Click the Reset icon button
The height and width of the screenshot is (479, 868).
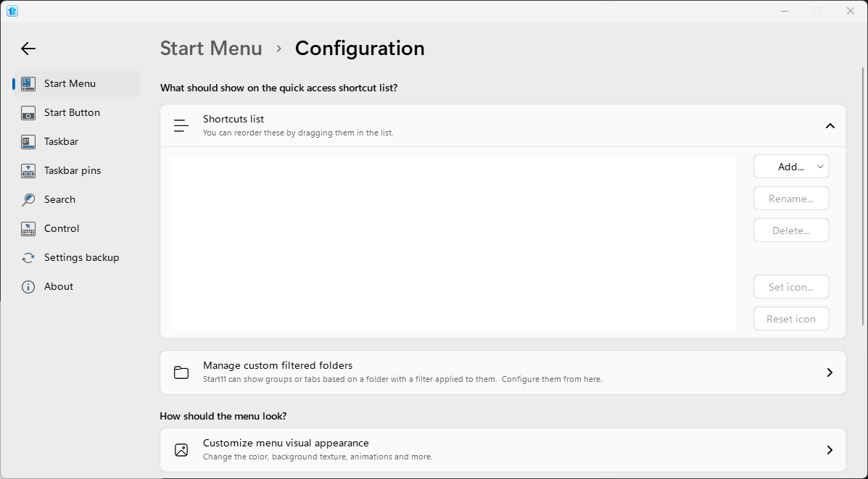[x=791, y=319]
